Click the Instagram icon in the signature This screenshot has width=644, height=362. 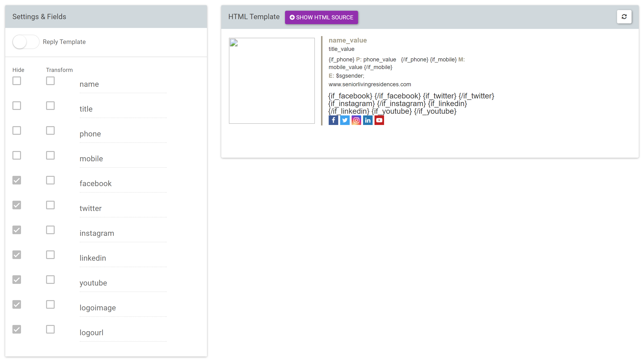click(356, 120)
